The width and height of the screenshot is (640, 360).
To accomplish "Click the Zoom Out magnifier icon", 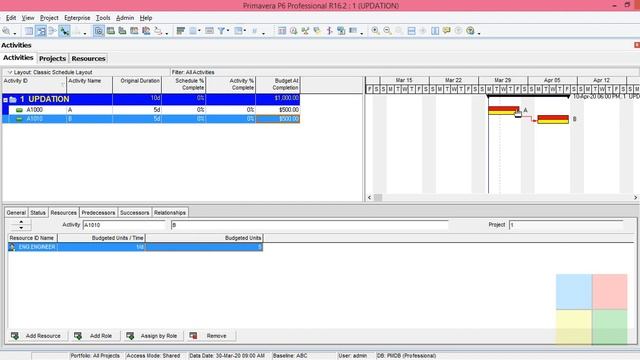I will [x=387, y=31].
